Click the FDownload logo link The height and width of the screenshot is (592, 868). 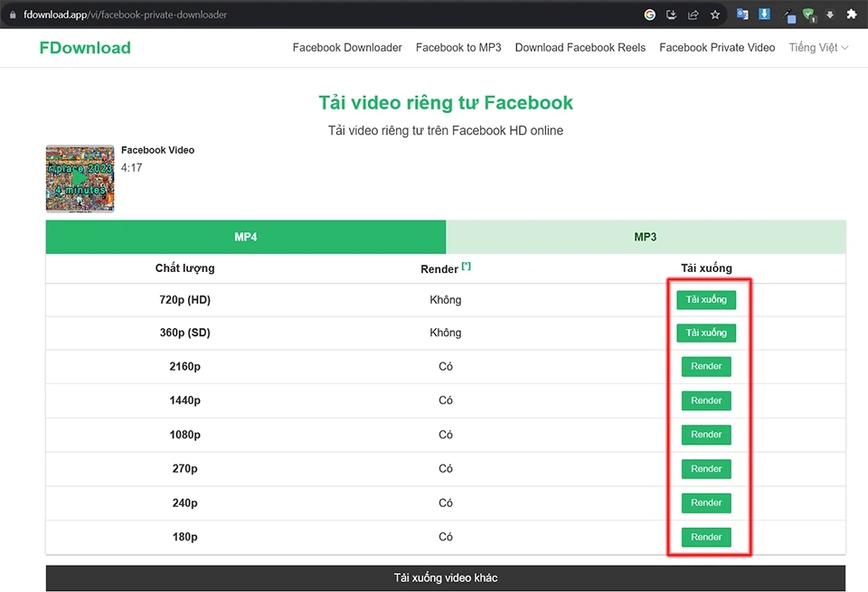click(84, 47)
